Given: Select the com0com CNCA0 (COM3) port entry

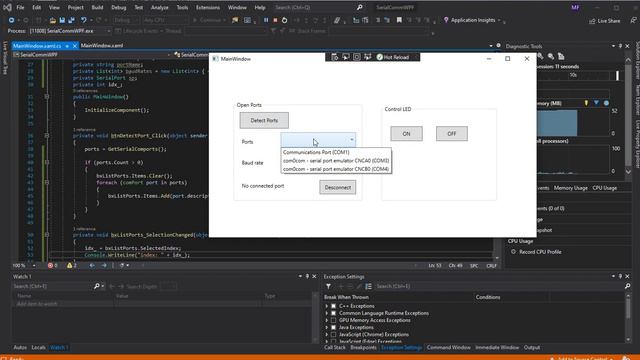Looking at the screenshot, I should 336,160.
